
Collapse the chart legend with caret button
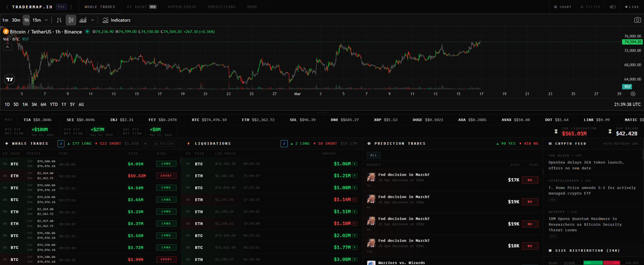[x=8, y=47]
